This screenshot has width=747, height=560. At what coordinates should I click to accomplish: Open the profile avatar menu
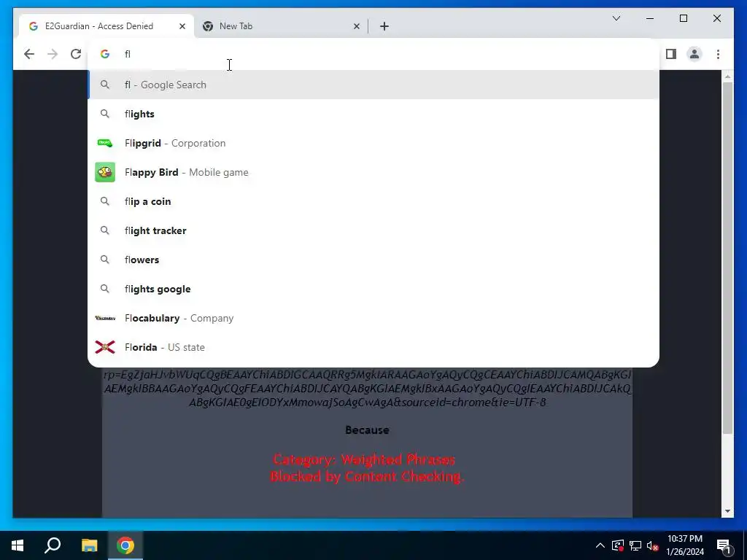694,54
